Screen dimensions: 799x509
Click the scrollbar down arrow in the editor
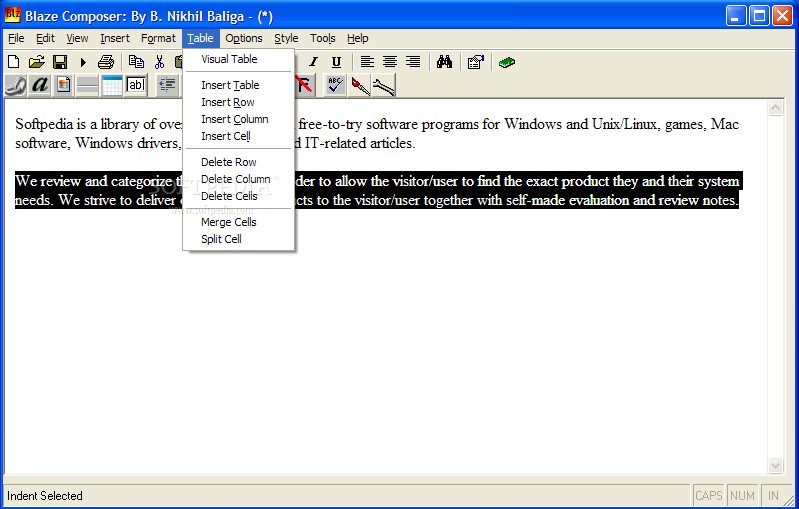tap(776, 465)
